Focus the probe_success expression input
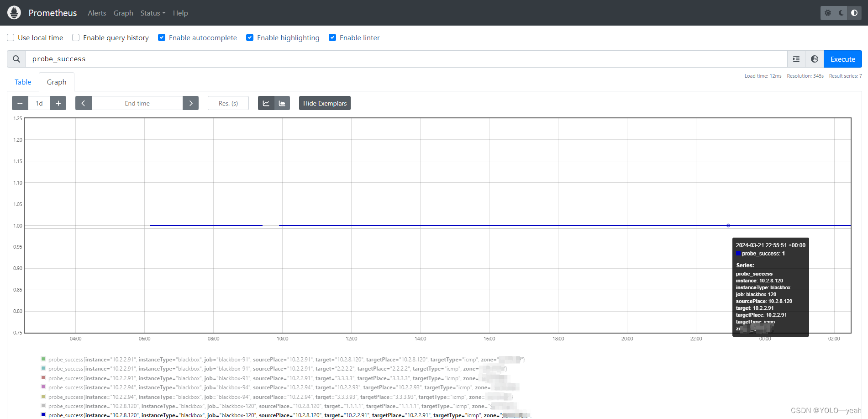The image size is (868, 419). click(x=406, y=59)
